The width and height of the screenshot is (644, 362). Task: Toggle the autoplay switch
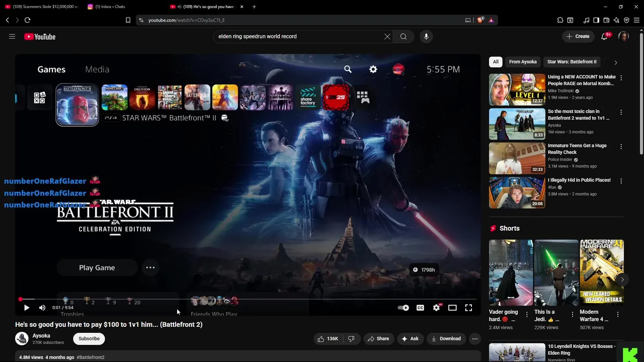click(403, 308)
